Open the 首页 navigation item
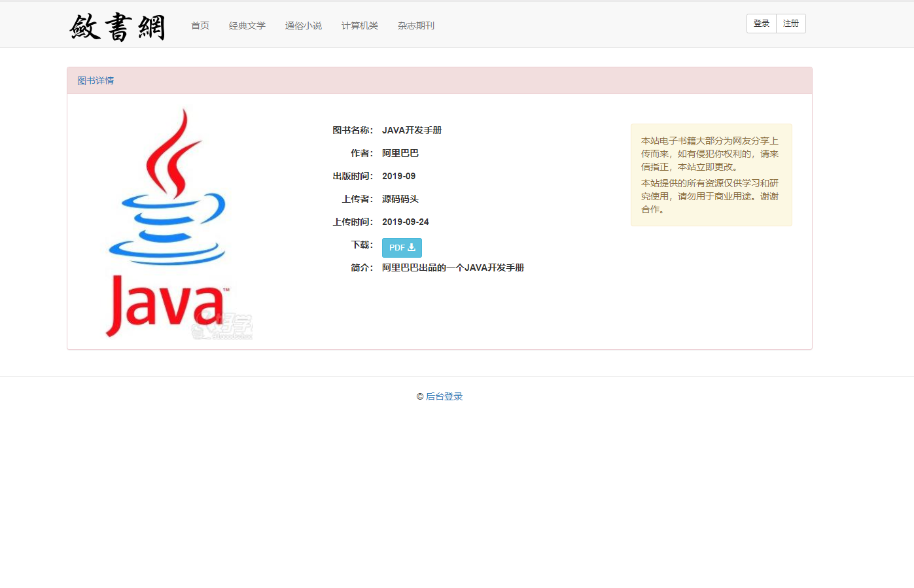Viewport: 914px width, 588px height. point(200,26)
